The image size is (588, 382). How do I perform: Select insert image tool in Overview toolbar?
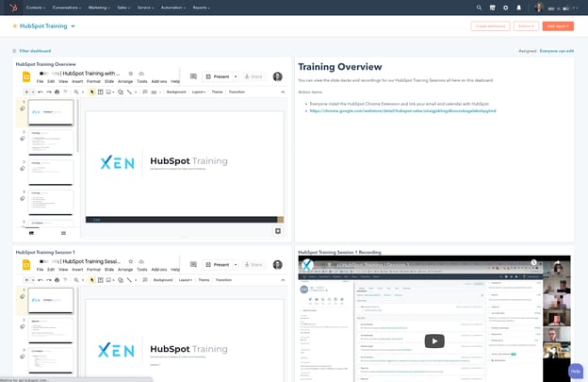click(108, 91)
